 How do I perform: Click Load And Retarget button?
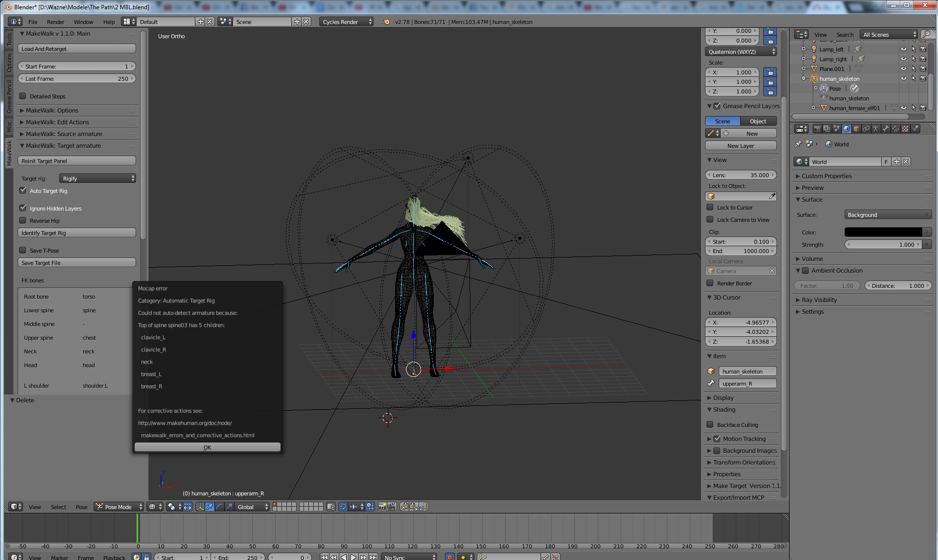[77, 48]
